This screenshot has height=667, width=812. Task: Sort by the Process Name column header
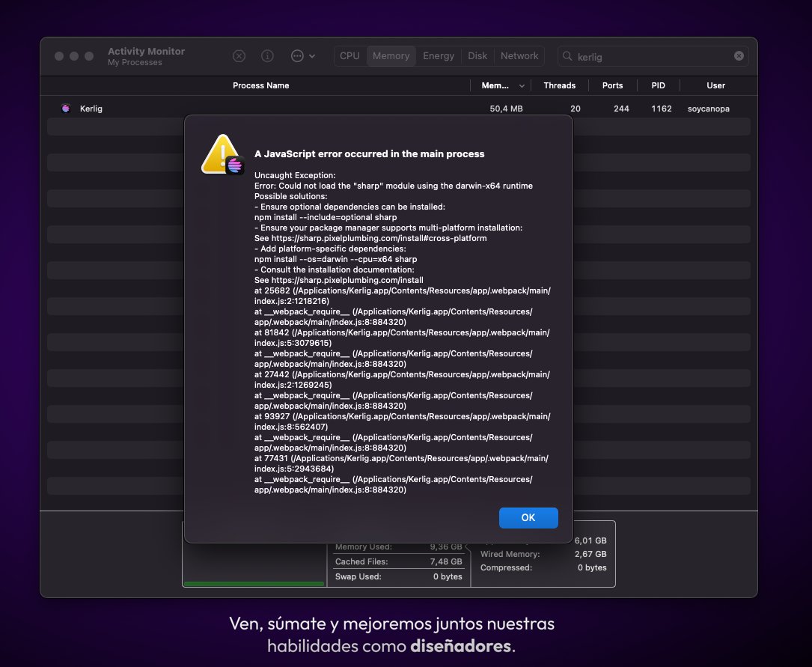[x=260, y=85]
